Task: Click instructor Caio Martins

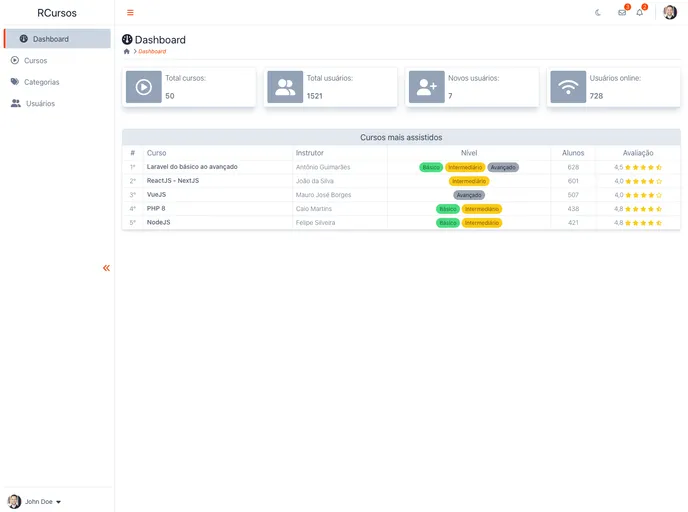Action: pos(314,209)
